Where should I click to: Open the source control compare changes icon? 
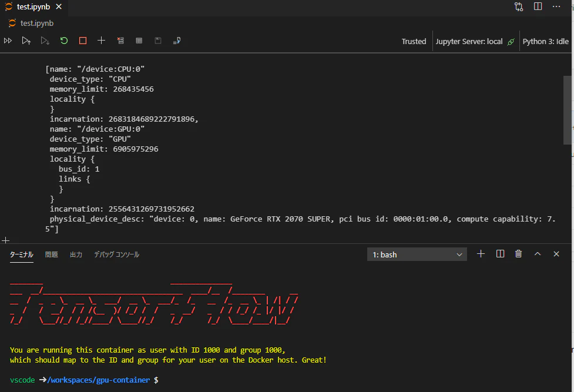point(519,6)
